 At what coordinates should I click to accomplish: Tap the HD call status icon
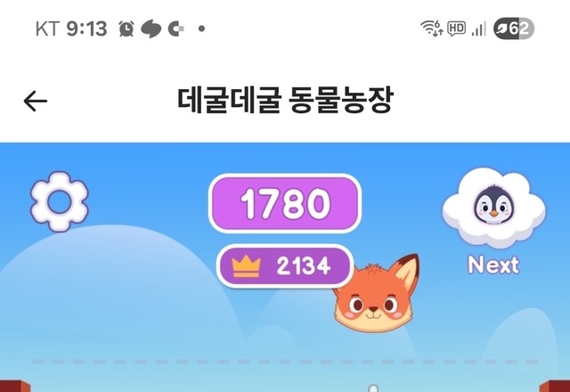457,29
